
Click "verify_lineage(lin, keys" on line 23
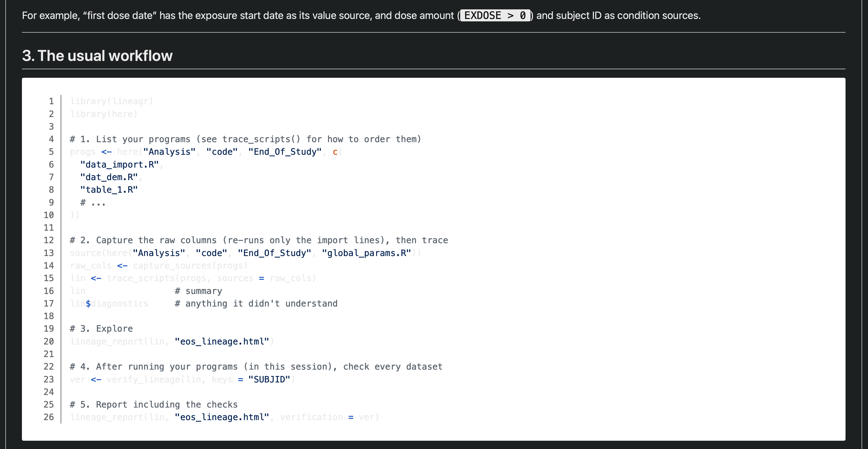pos(170,380)
